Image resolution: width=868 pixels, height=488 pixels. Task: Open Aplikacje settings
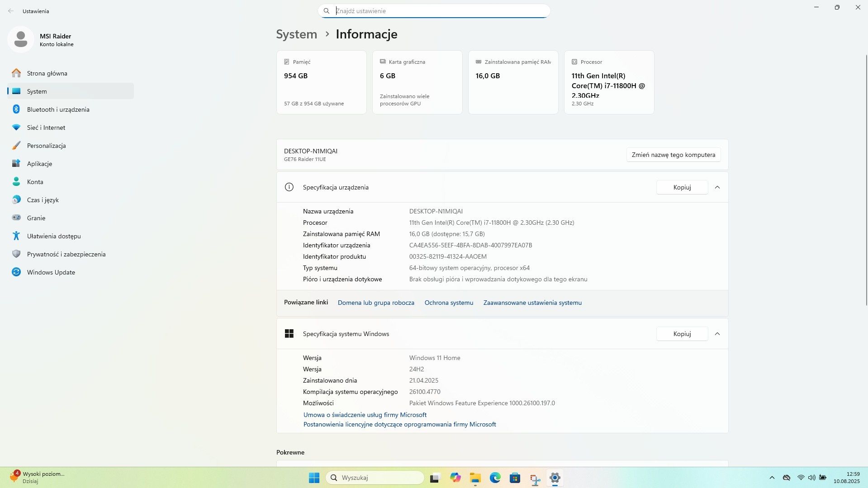click(71, 164)
